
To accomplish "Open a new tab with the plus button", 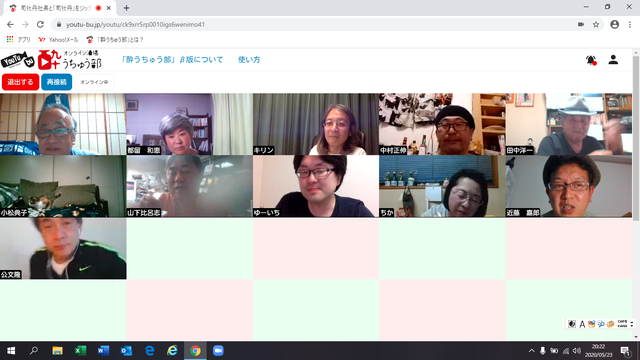I will tap(126, 8).
